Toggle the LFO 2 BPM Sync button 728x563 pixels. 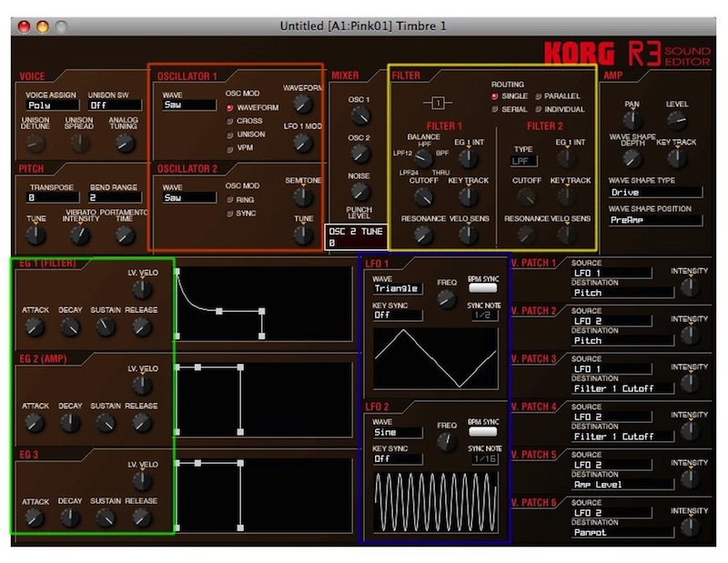pos(482,432)
